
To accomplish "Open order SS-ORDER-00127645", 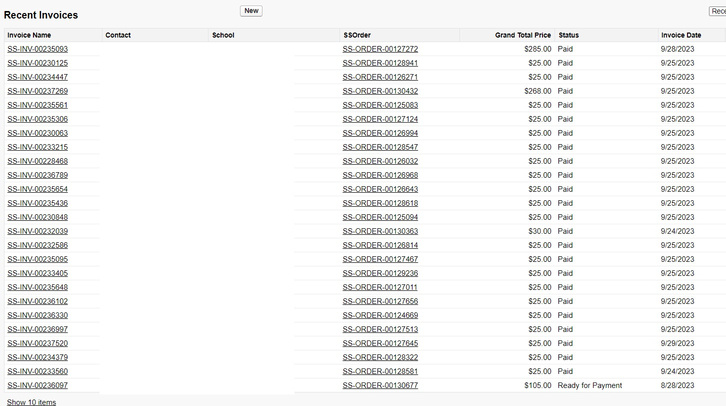I will [x=380, y=343].
